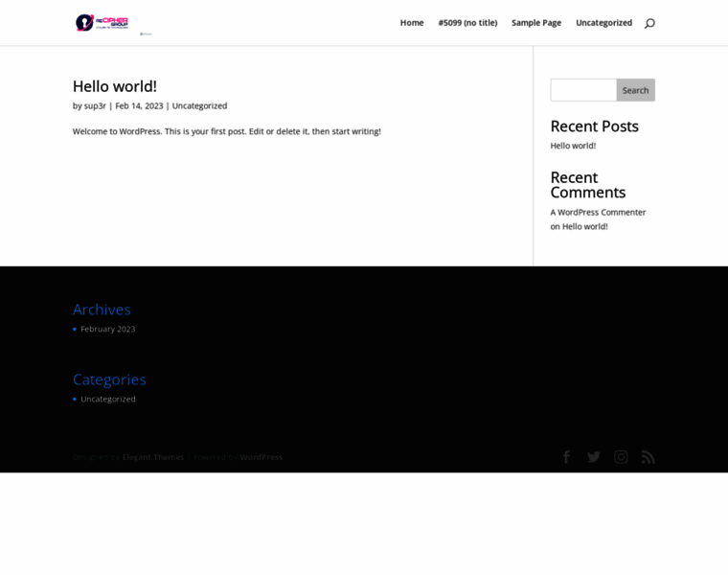View posts by author sup3r
This screenshot has height=575, width=728.
[95, 106]
